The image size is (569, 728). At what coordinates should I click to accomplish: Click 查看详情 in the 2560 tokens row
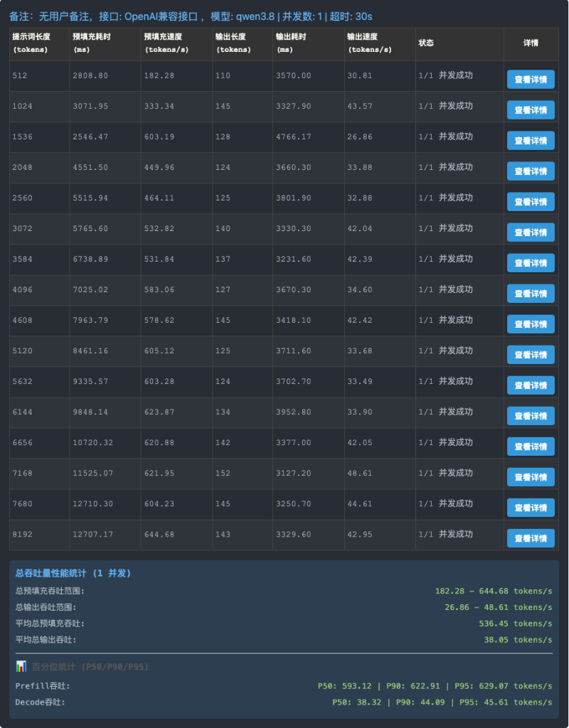coord(531,202)
